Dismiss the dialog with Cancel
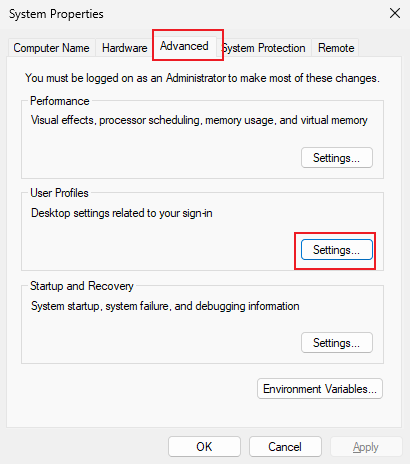 point(285,447)
